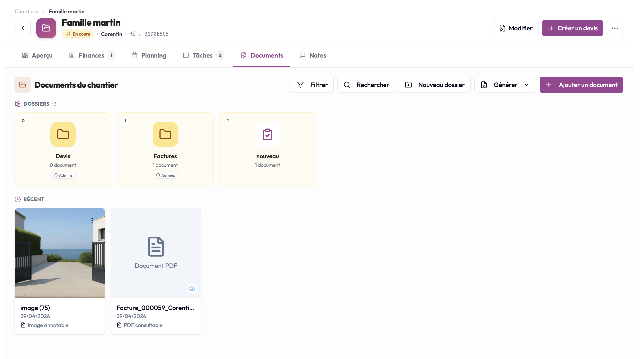This screenshot has height=359, width=644.
Task: Click the Réf. 31D0E5C5 reference text
Action: pos(149,34)
